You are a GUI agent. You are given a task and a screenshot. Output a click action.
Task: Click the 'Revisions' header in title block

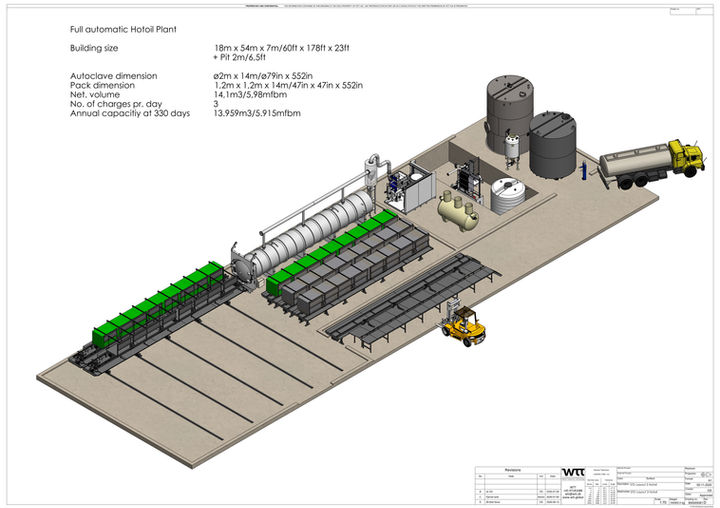pos(513,470)
